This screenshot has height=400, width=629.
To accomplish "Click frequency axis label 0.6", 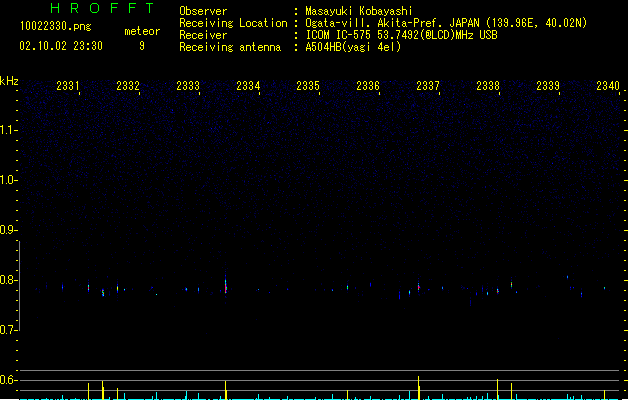I will (x=8, y=380).
